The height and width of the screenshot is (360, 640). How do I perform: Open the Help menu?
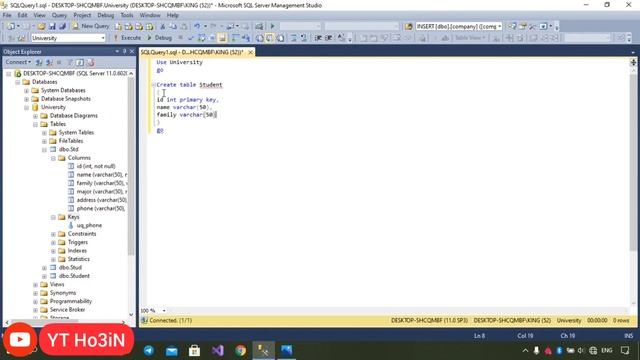point(173,15)
